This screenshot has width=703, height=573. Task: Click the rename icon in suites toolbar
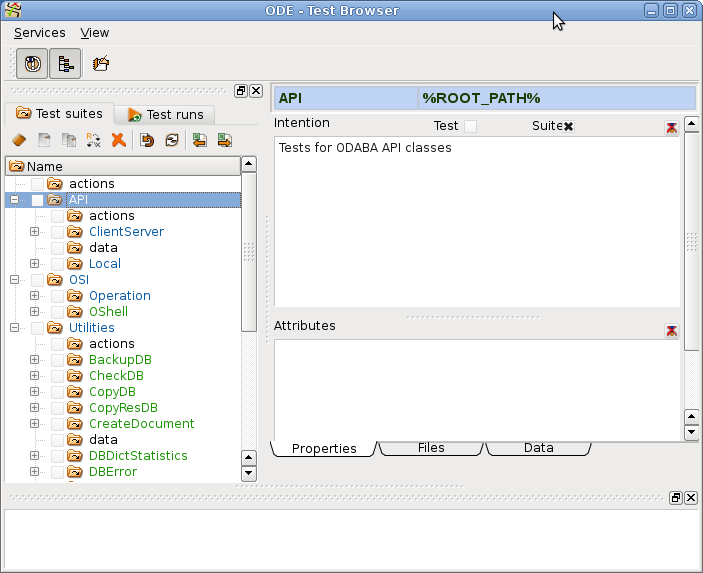pyautogui.click(x=93, y=141)
